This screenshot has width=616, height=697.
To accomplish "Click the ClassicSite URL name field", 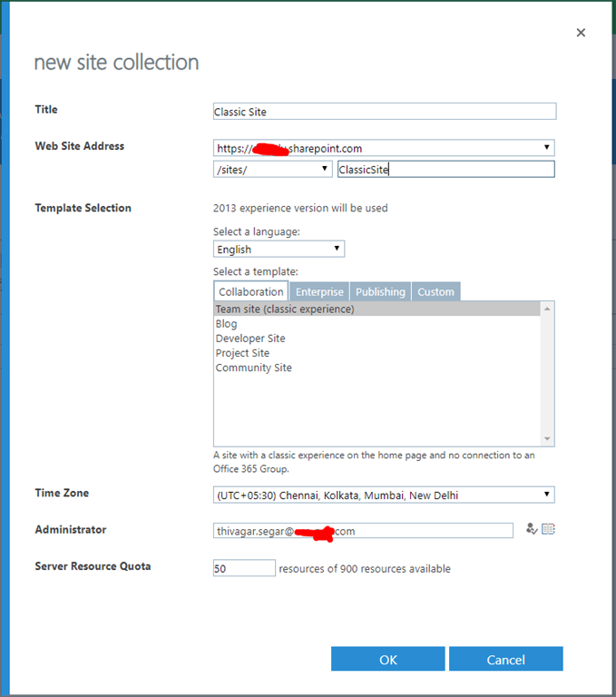I will click(446, 169).
